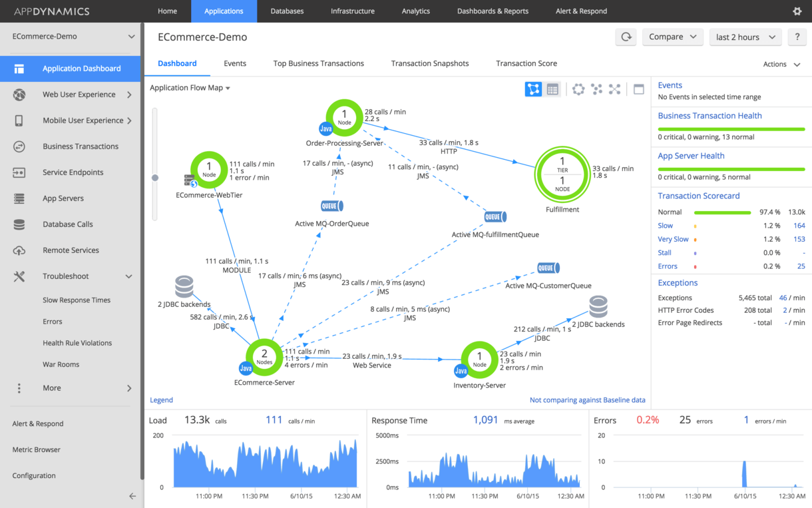Screen dimensions: 812x508
Task: Click the Application Dashboard sidebar icon
Action: [x=19, y=69]
